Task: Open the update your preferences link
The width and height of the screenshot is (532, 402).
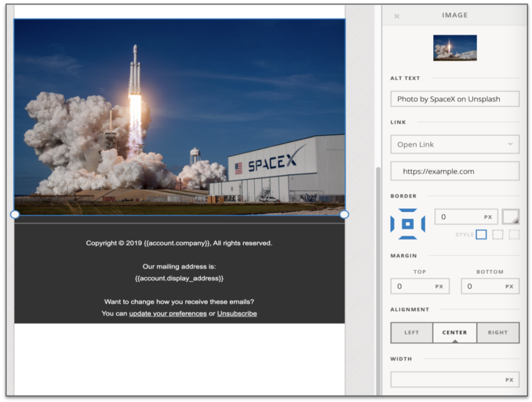Action: click(166, 313)
